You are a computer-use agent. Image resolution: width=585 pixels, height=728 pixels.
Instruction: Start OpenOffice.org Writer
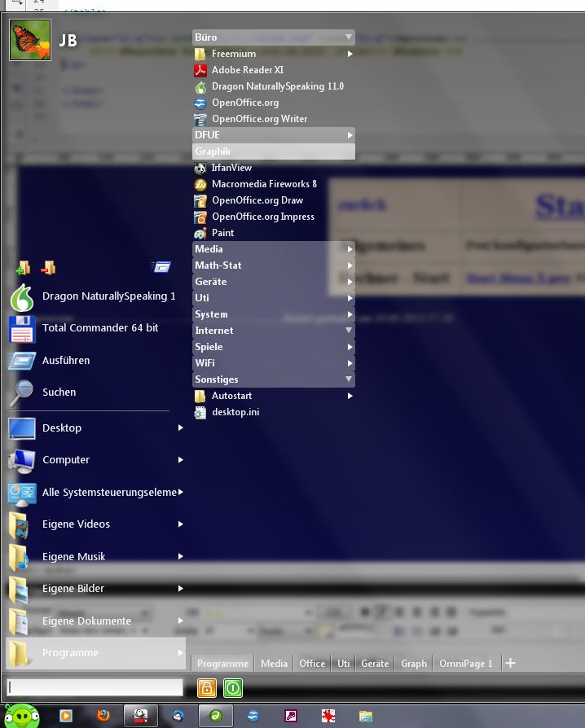coord(274,119)
